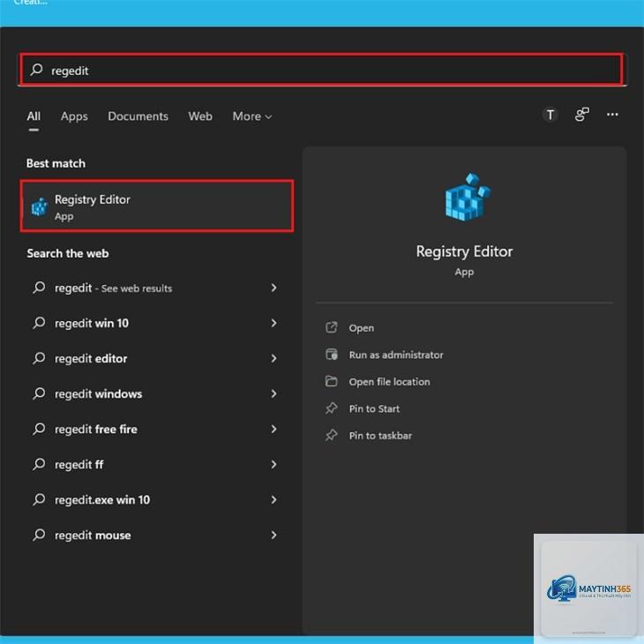Screen dimensions: 644x644
Task: Click the magnifier next to See web results
Action: coord(39,288)
